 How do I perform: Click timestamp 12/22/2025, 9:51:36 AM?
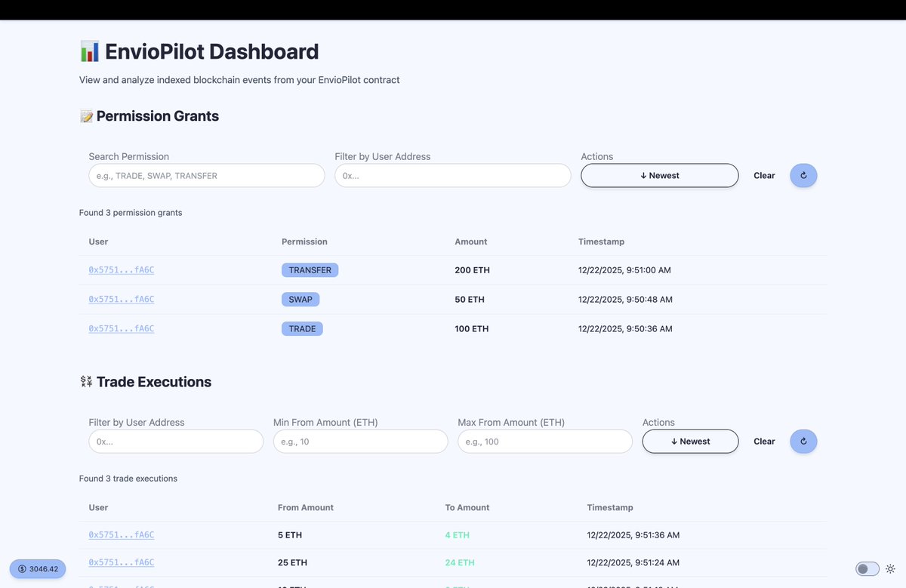tap(633, 535)
